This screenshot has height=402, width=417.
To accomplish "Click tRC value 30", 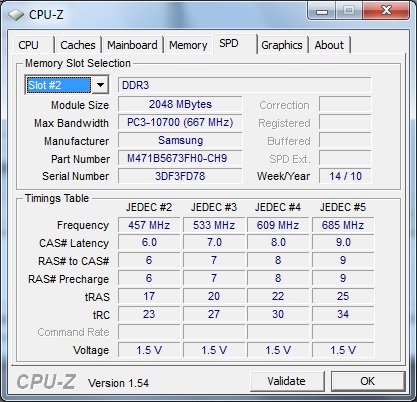I will 278,314.
